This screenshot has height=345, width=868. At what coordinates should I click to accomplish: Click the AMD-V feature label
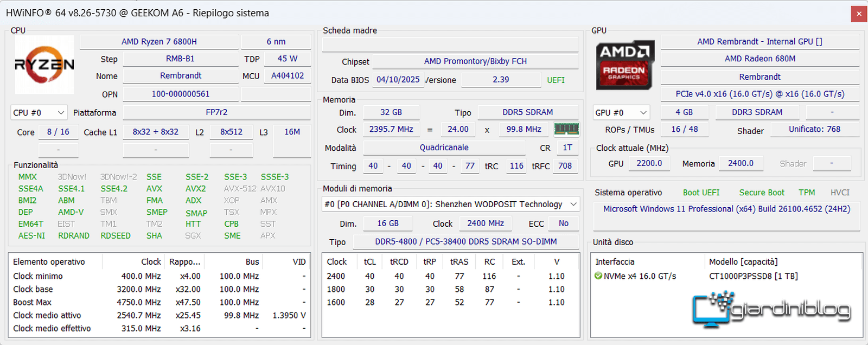pos(71,212)
